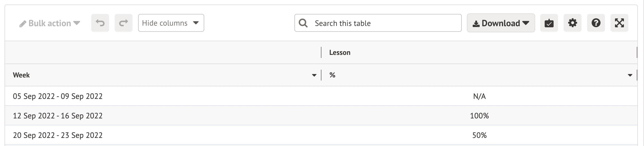Click the 100% lesson value cell
Screen dimensions: 644x146
pyautogui.click(x=479, y=116)
